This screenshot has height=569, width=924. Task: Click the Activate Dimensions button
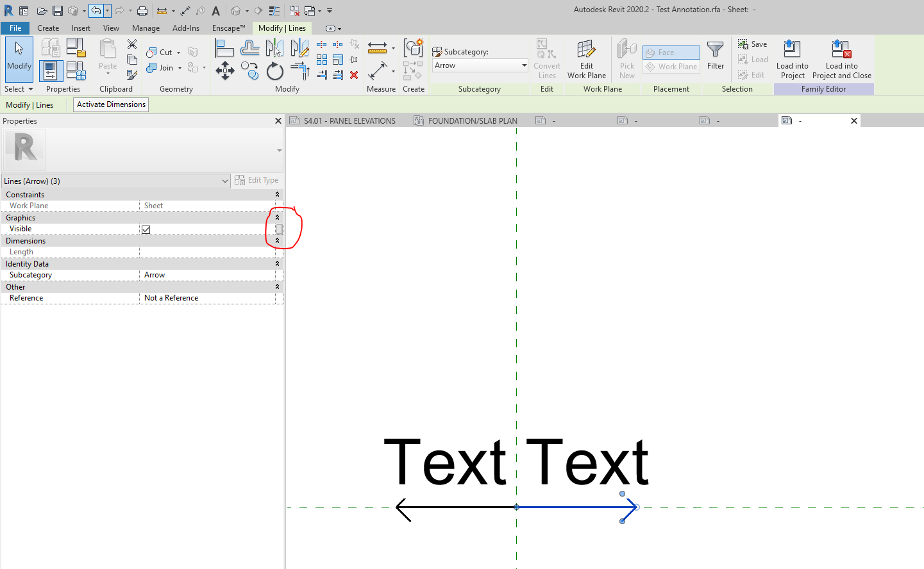[x=110, y=104]
